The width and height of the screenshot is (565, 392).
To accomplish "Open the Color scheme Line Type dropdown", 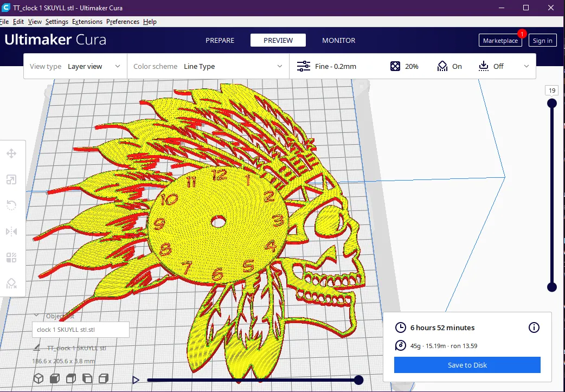I will 208,66.
